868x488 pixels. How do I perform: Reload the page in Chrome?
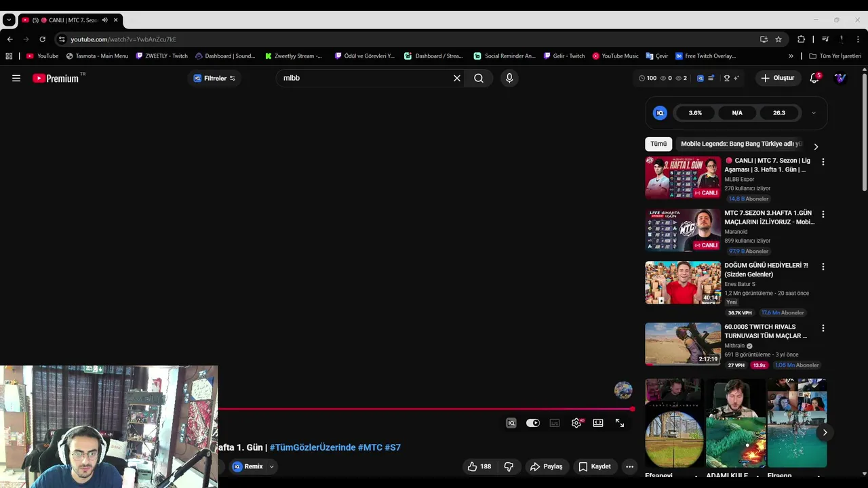pyautogui.click(x=42, y=39)
